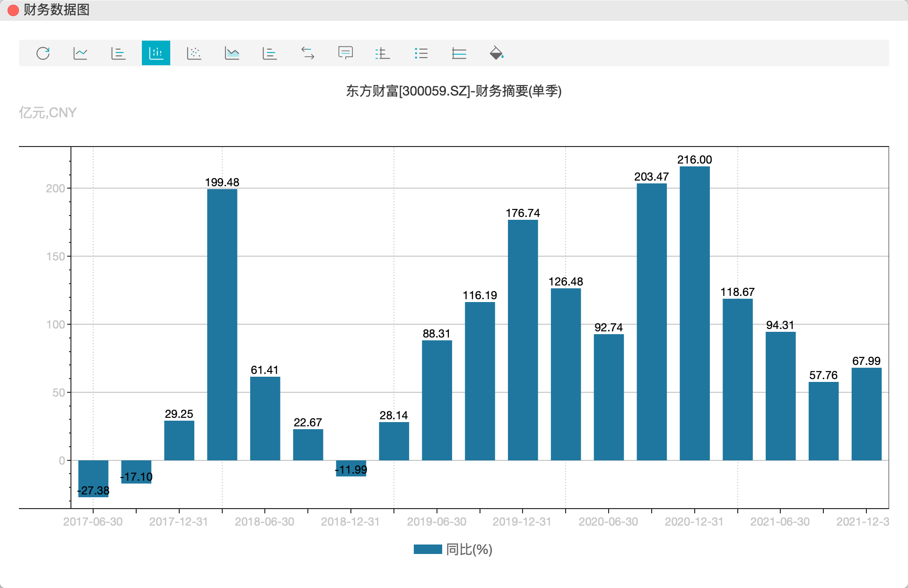Image resolution: width=908 pixels, height=588 pixels.
Task: Select the active bar chart icon
Action: tap(156, 53)
